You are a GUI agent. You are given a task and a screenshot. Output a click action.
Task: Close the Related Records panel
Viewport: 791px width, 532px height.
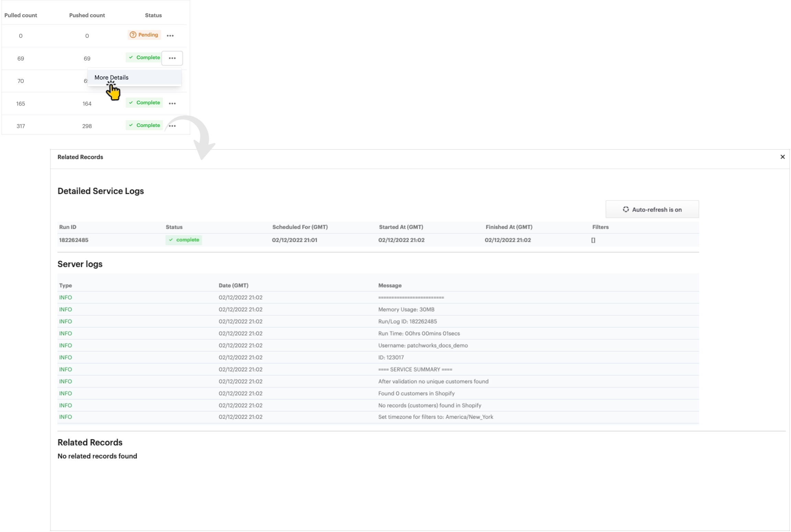[x=782, y=157]
